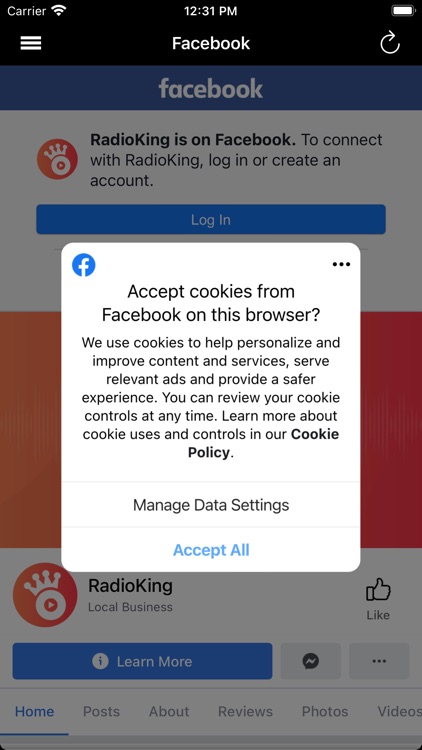The width and height of the screenshot is (422, 750).
Task: Click the Learn More button
Action: tap(143, 661)
